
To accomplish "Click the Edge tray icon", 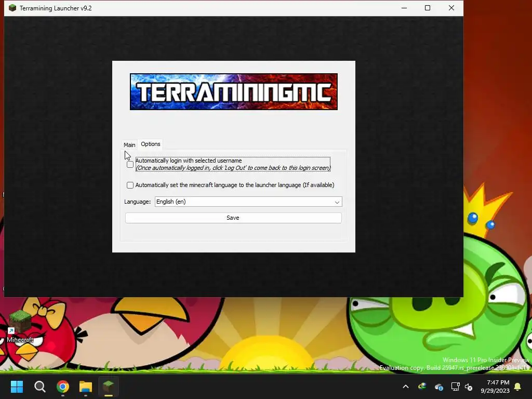I will (422, 387).
